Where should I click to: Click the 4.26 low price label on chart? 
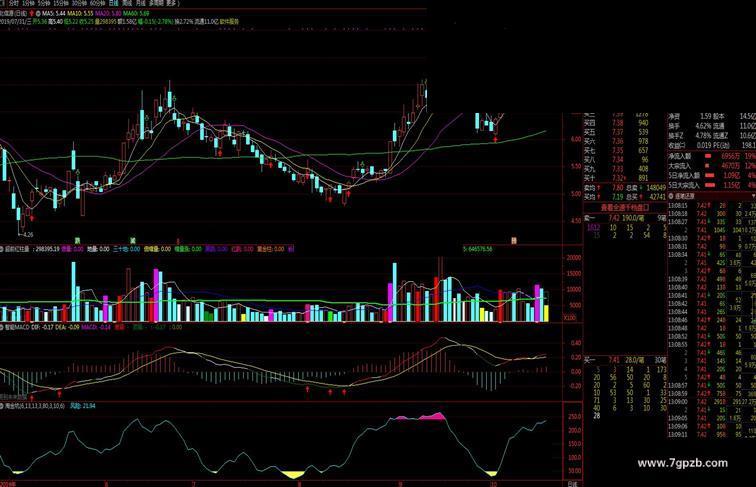[x=28, y=235]
